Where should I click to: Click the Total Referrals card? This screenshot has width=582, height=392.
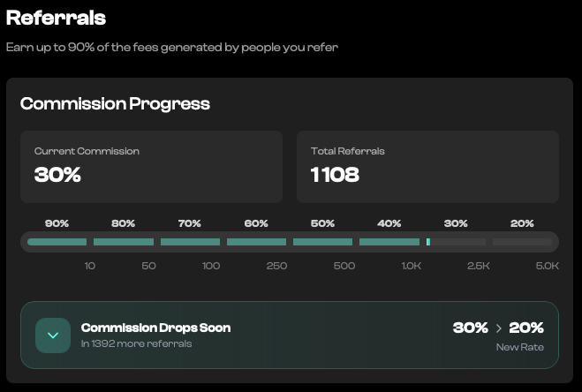(427, 167)
